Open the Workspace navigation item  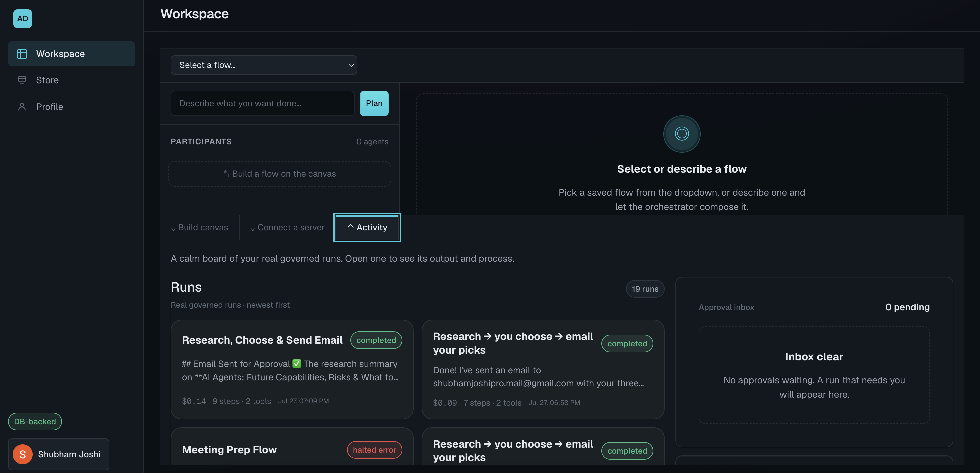coord(72,54)
